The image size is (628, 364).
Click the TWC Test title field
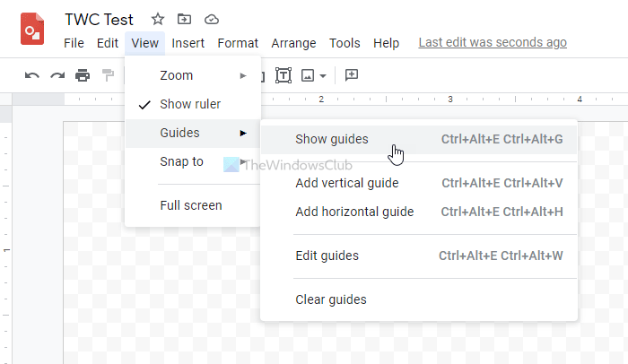click(x=99, y=19)
